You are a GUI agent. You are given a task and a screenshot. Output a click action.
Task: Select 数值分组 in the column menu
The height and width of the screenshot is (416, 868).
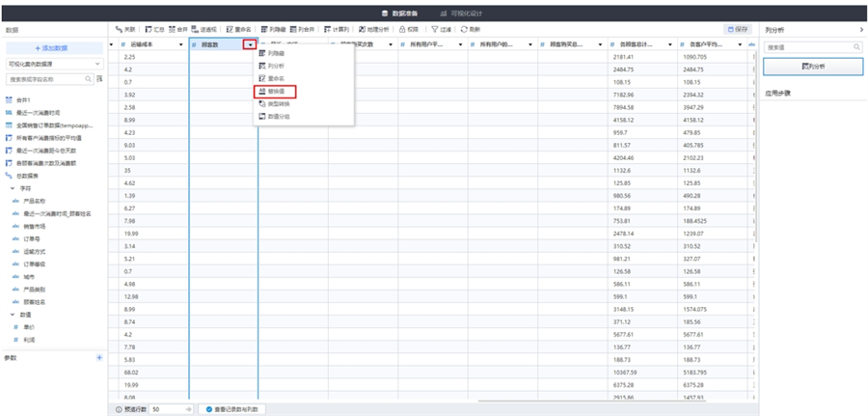pyautogui.click(x=275, y=116)
